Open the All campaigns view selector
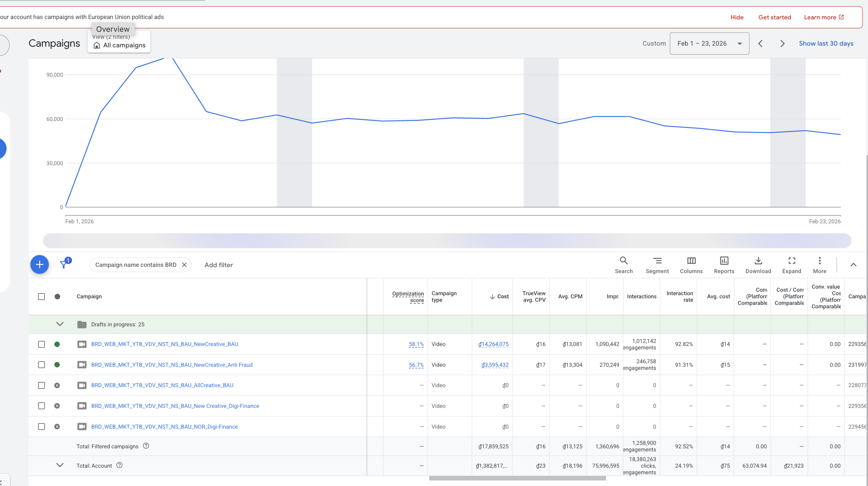 click(x=119, y=45)
